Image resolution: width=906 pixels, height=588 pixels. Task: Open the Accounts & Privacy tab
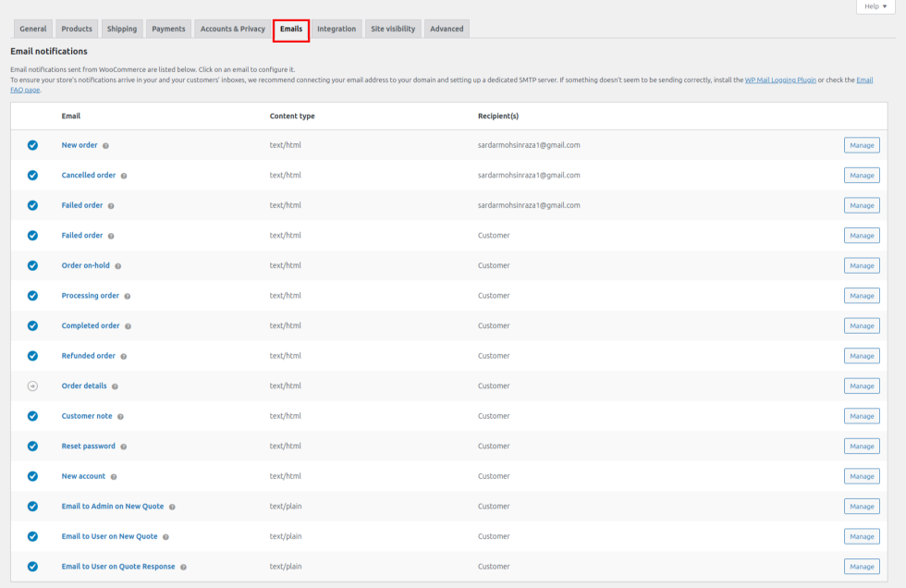(232, 29)
